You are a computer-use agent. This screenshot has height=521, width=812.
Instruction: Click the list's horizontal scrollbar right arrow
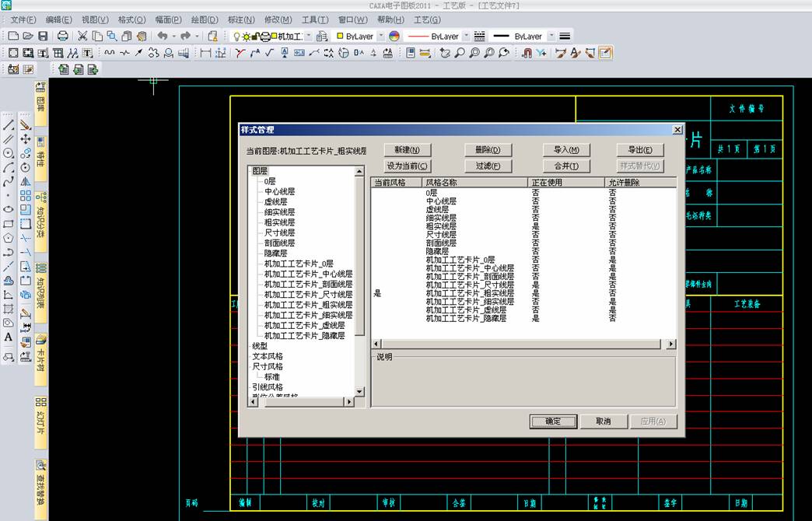pyautogui.click(x=670, y=344)
